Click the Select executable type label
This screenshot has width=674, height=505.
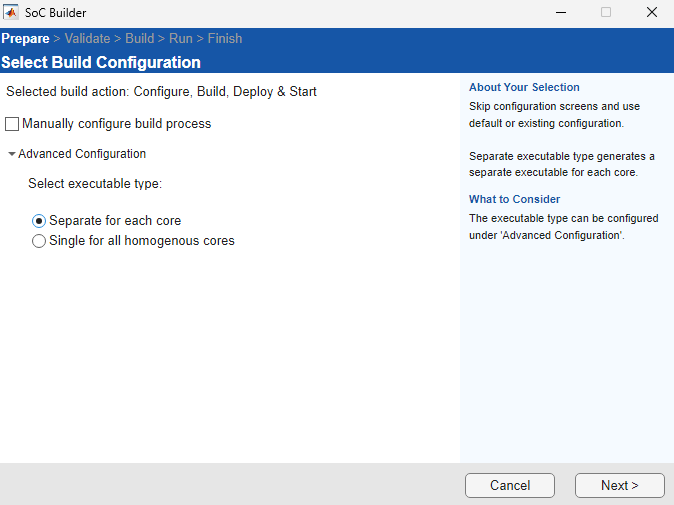tap(95, 184)
